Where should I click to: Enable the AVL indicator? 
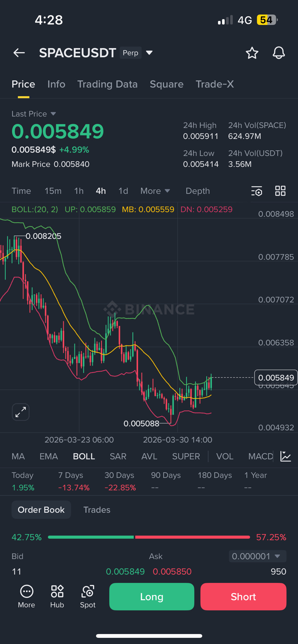[x=149, y=456]
